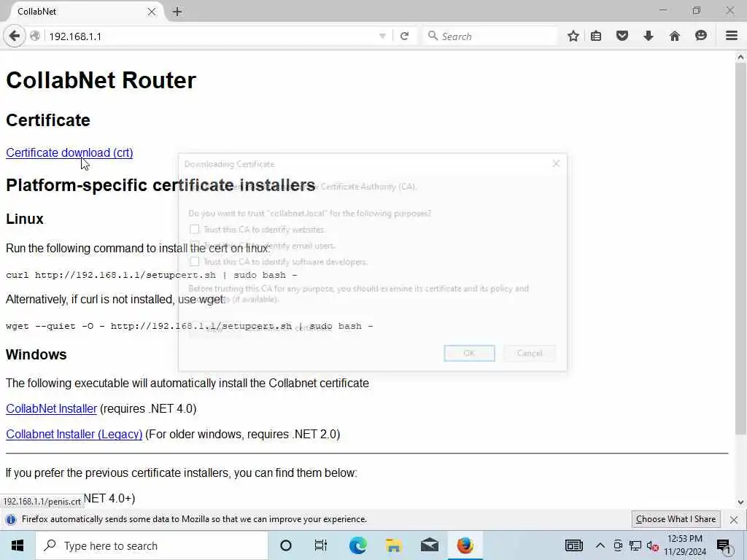Go back with the browser back arrow
Viewport: 747px width, 560px height.
[x=15, y=36]
